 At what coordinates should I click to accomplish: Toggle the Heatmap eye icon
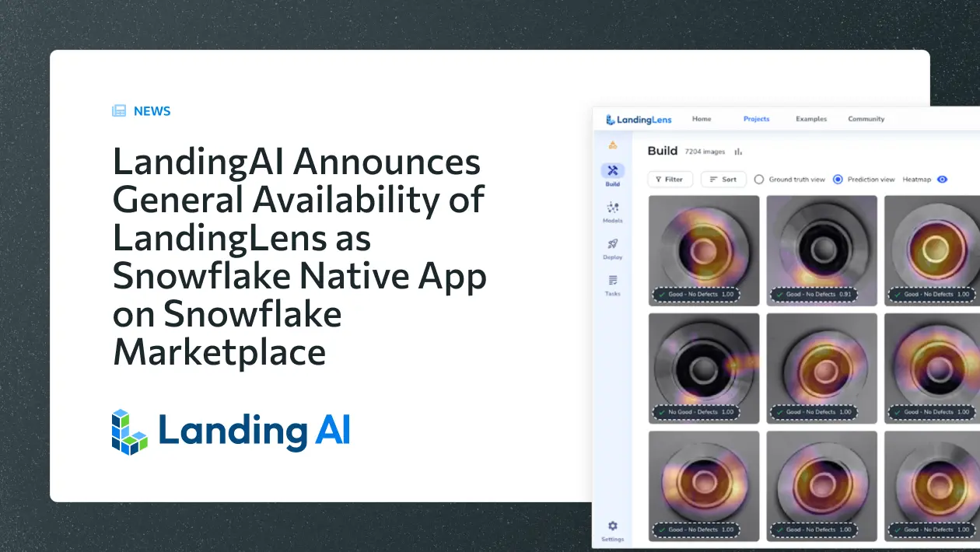click(942, 180)
